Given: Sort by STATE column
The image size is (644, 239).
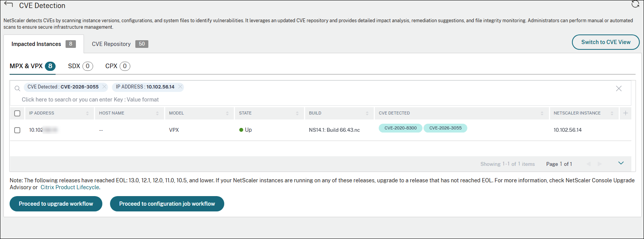Looking at the screenshot, I should pos(297,113).
